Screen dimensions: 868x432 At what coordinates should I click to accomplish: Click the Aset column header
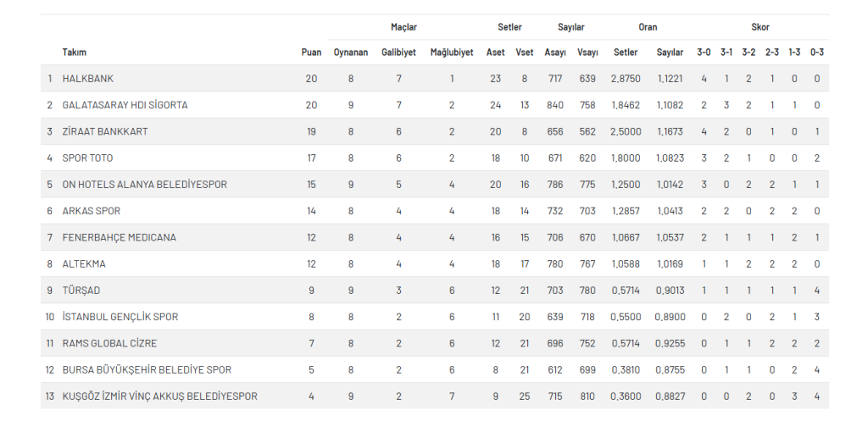[495, 53]
